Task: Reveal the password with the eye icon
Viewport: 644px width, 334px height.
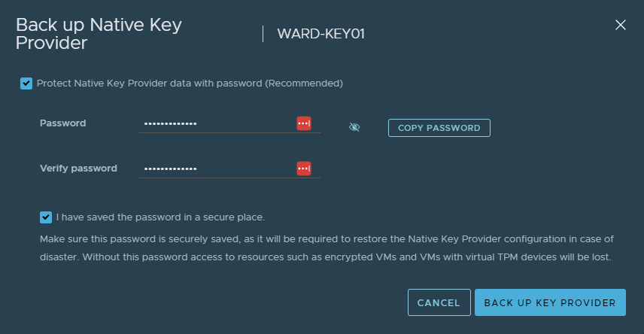Action: point(354,127)
